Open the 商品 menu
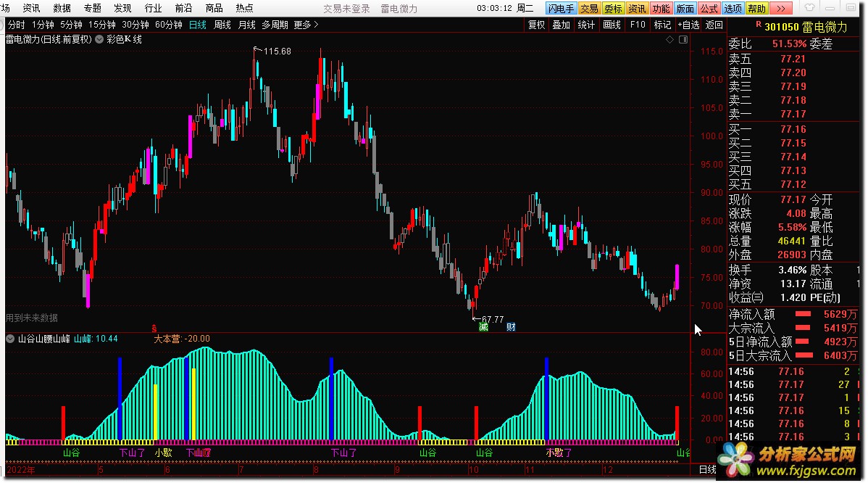868x483 pixels. pyautogui.click(x=214, y=8)
